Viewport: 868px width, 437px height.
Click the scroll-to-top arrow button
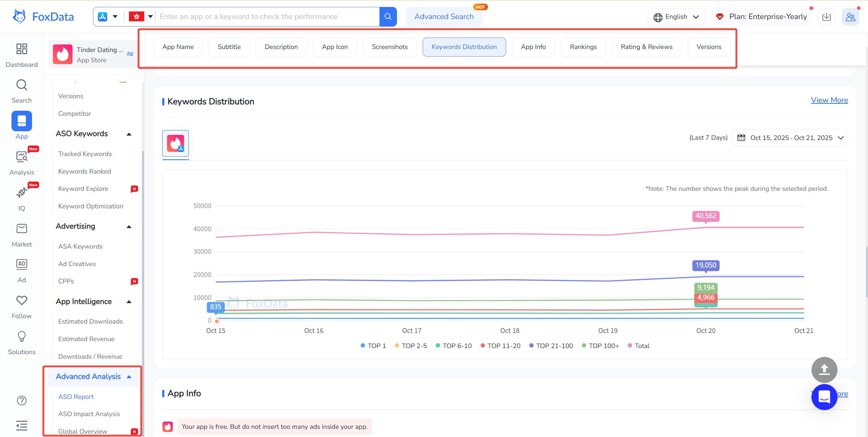coord(824,370)
